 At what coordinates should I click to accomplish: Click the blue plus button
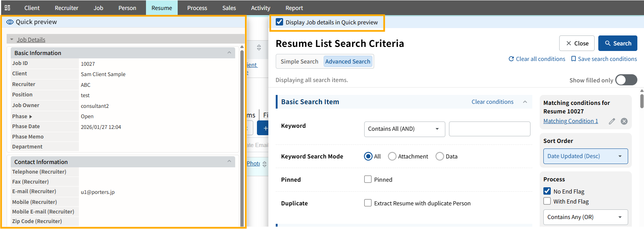coord(264,128)
